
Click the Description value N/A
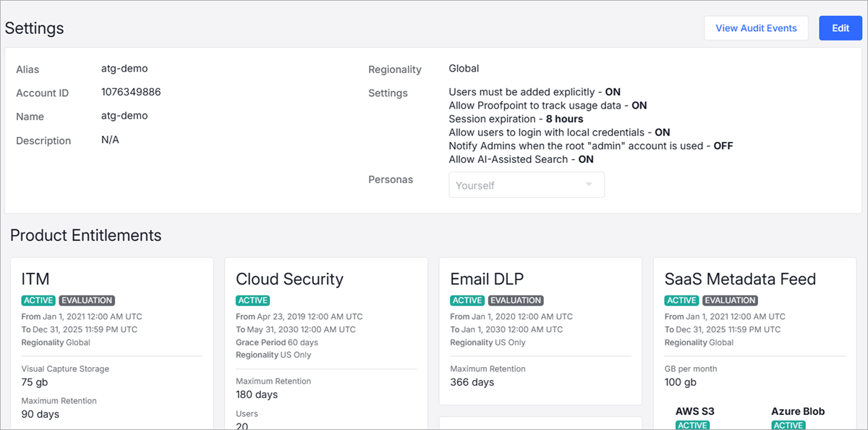[x=110, y=140]
